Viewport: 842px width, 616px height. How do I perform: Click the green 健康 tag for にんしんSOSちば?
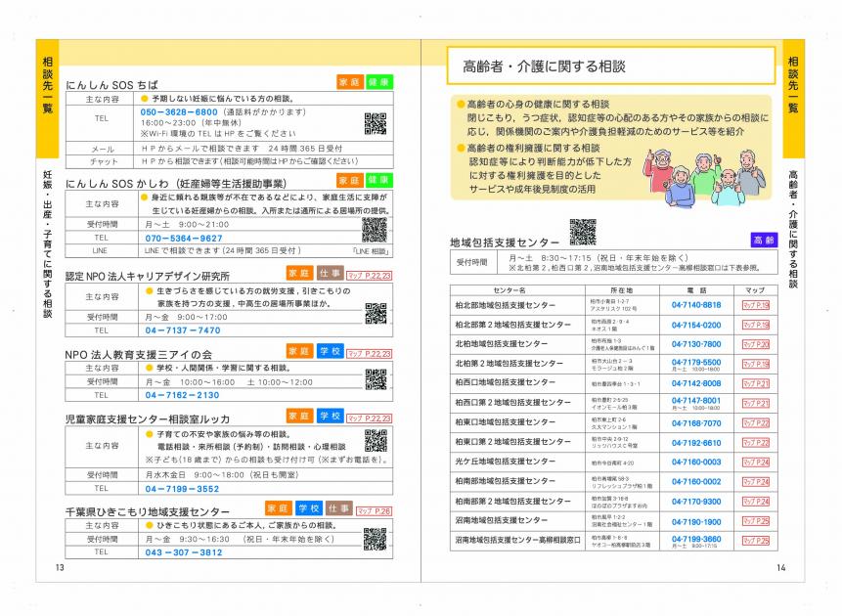point(379,83)
